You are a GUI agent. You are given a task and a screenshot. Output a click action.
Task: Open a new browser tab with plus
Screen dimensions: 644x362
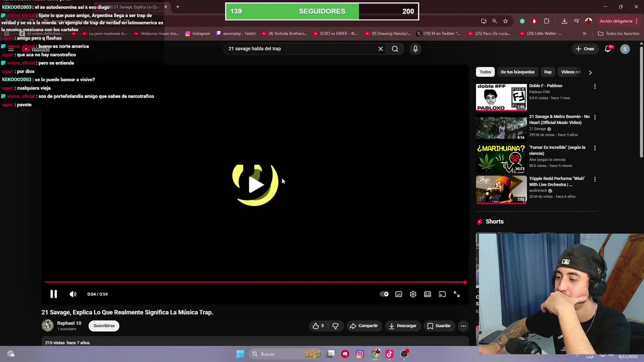[x=178, y=7]
